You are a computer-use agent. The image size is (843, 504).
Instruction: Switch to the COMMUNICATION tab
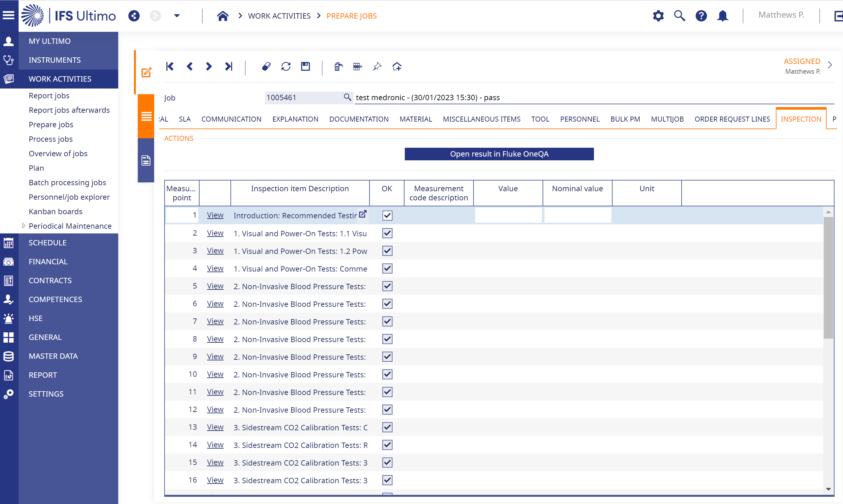pos(231,119)
